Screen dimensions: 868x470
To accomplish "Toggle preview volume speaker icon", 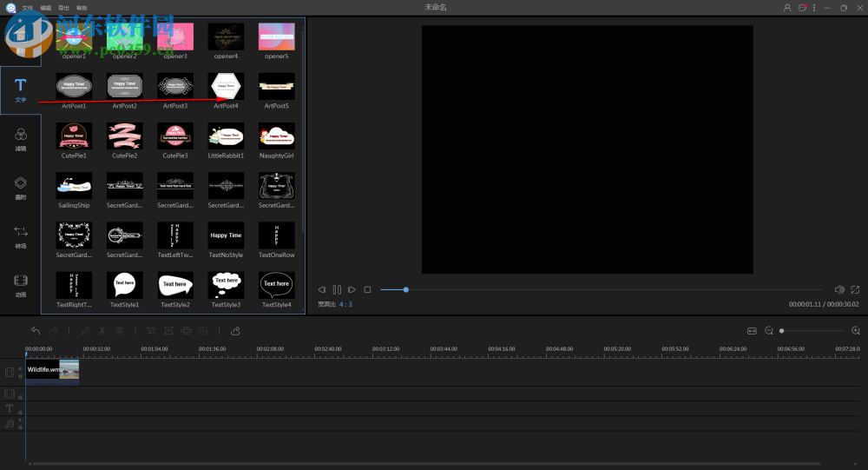I will coord(839,289).
